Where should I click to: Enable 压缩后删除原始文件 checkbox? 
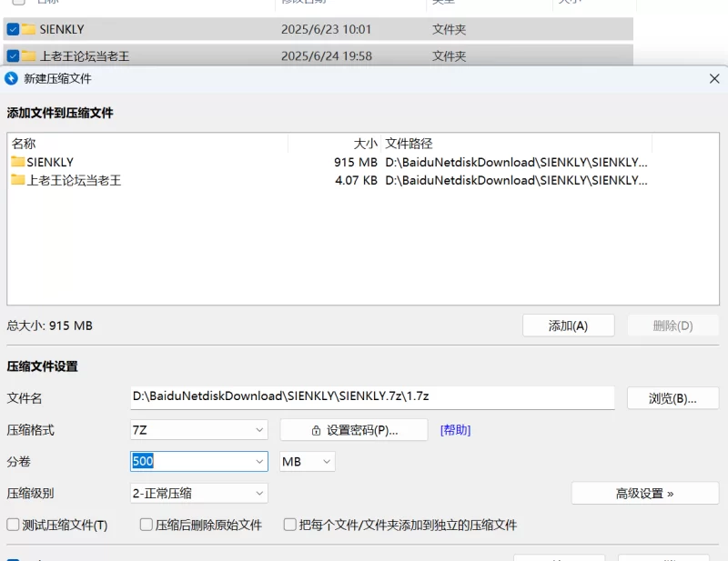point(147,525)
